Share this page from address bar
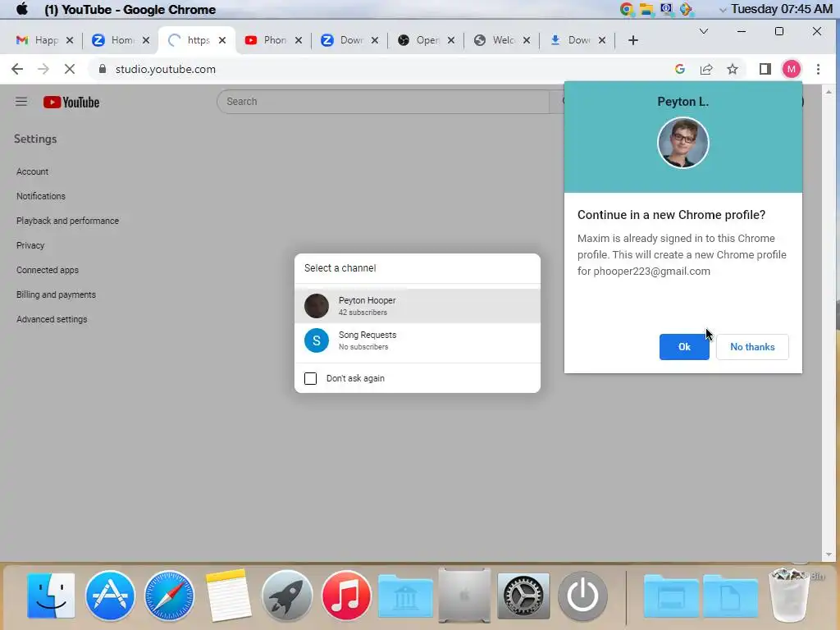This screenshot has height=630, width=840. [706, 69]
